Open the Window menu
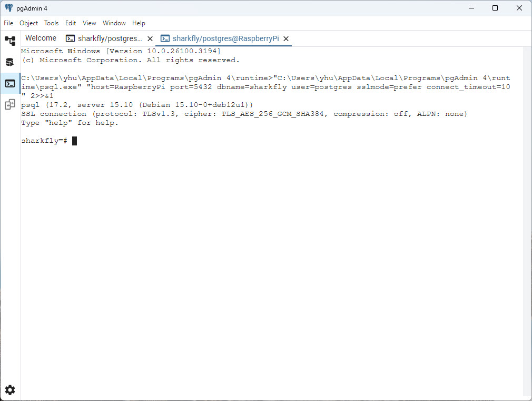Viewport: 532px width, 401px height. [x=114, y=23]
